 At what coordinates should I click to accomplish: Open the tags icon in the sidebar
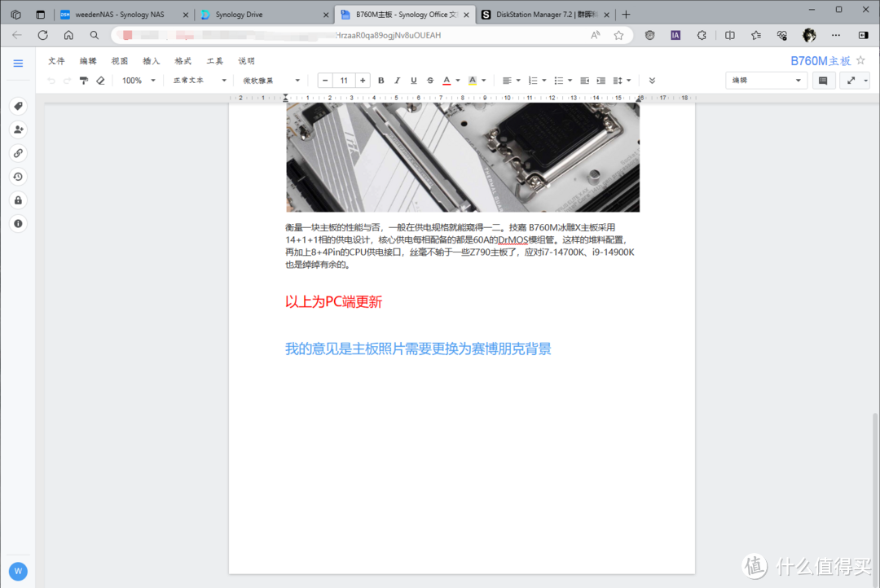pyautogui.click(x=18, y=106)
